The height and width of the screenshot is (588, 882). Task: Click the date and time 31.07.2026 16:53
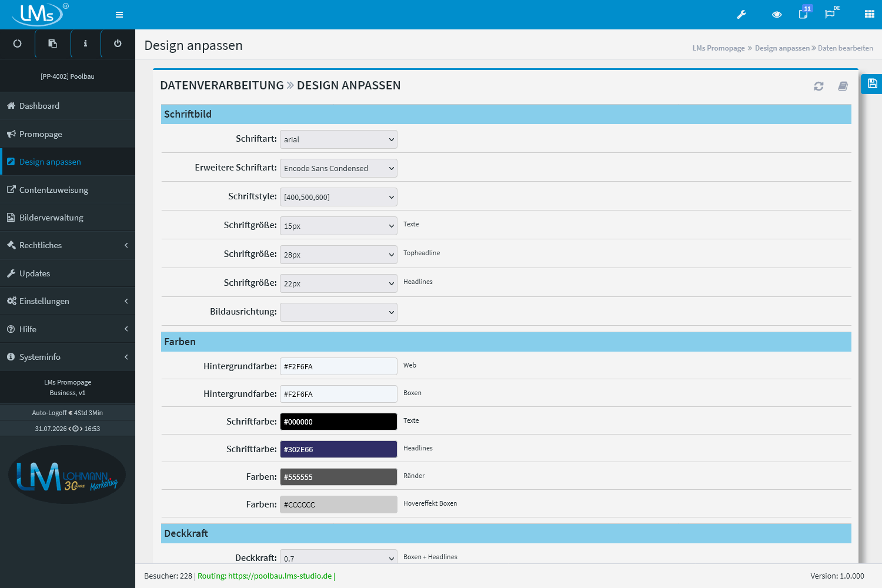(68, 429)
